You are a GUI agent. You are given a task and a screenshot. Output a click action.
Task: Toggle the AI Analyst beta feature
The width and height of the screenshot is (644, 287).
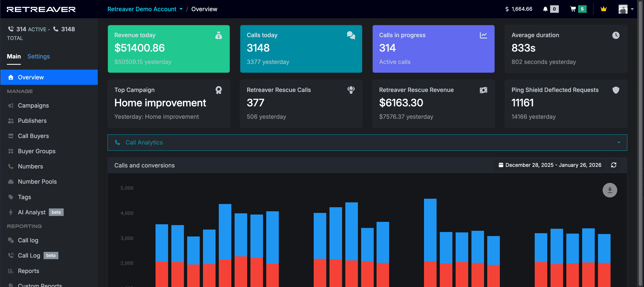(x=32, y=212)
